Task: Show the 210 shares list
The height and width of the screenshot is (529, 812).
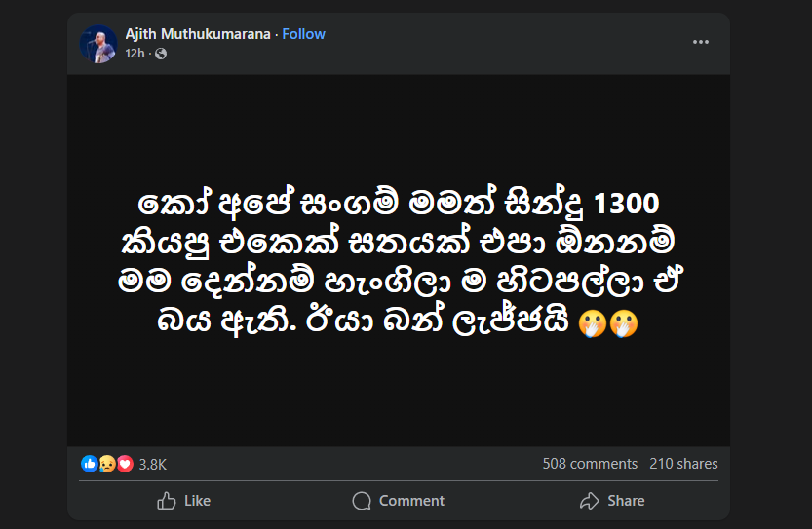Action: (x=683, y=464)
